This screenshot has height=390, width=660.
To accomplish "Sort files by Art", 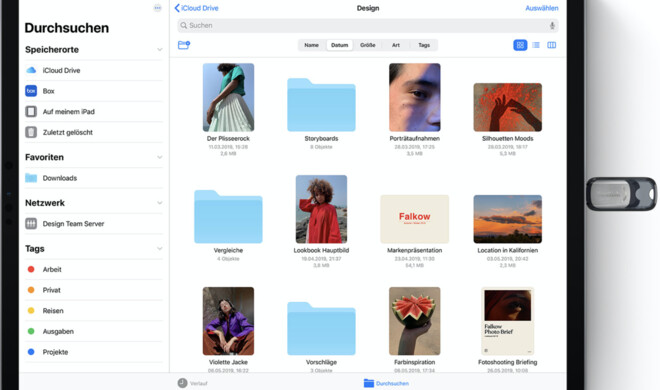I will (396, 45).
